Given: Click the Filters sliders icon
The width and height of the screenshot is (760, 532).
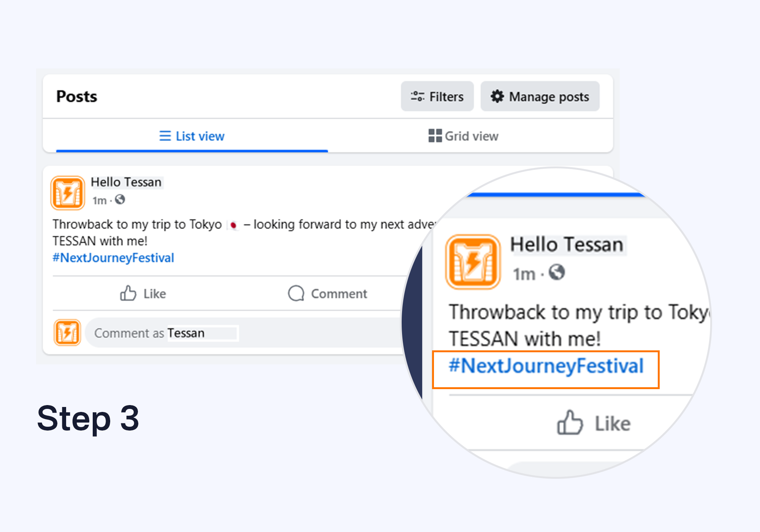Looking at the screenshot, I should point(417,97).
